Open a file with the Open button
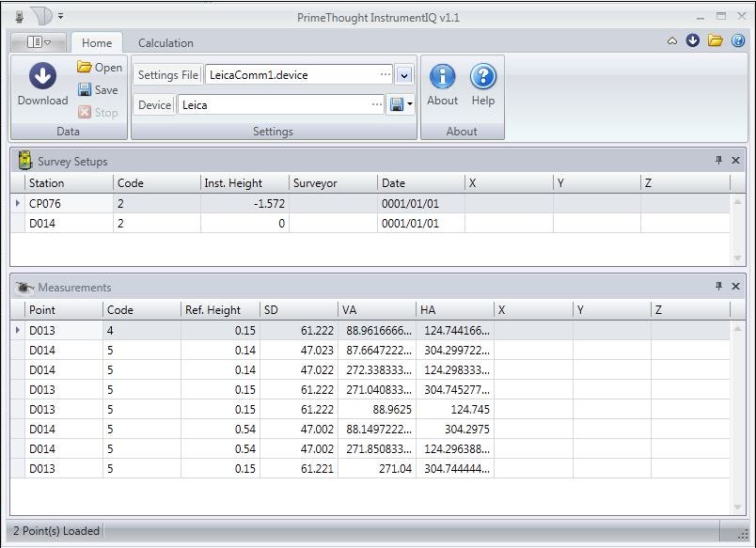Image resolution: width=756 pixels, height=548 pixels. (100, 68)
